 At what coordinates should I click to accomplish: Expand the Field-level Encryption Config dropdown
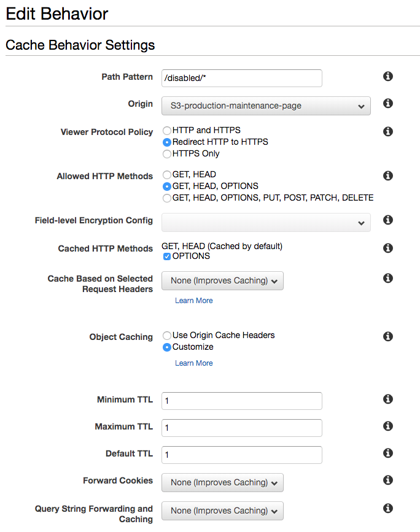[x=266, y=222]
